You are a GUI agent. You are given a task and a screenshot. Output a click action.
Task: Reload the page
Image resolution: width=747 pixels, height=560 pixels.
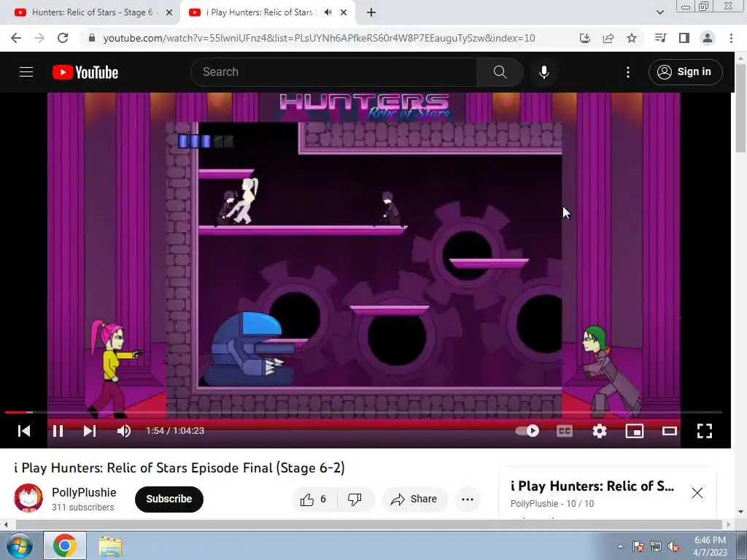63,38
